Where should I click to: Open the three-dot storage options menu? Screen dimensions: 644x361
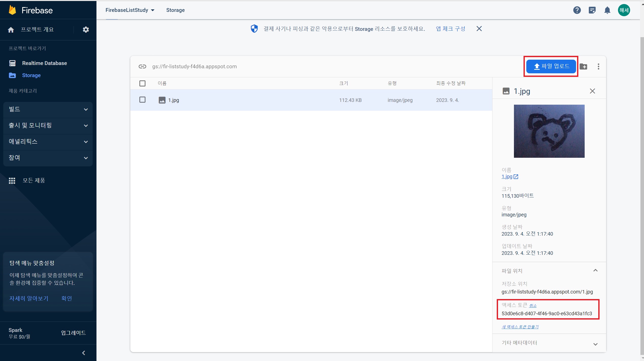(x=598, y=66)
